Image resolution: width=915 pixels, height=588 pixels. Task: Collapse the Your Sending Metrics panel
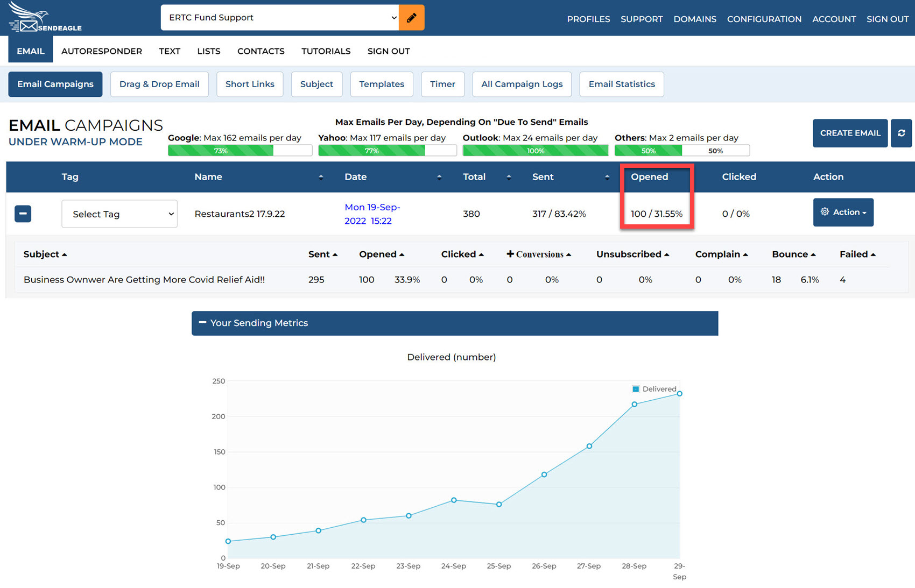pyautogui.click(x=202, y=323)
